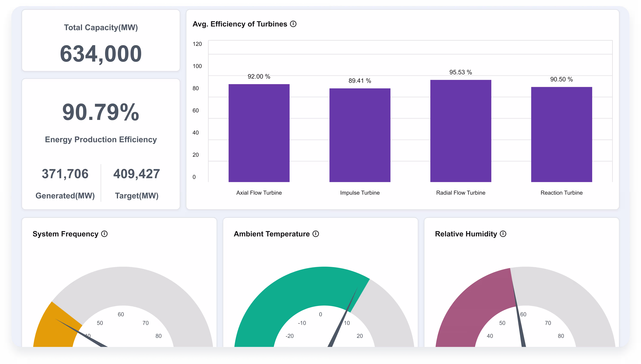
Task: Select the 409,427 target value
Action: point(137,174)
